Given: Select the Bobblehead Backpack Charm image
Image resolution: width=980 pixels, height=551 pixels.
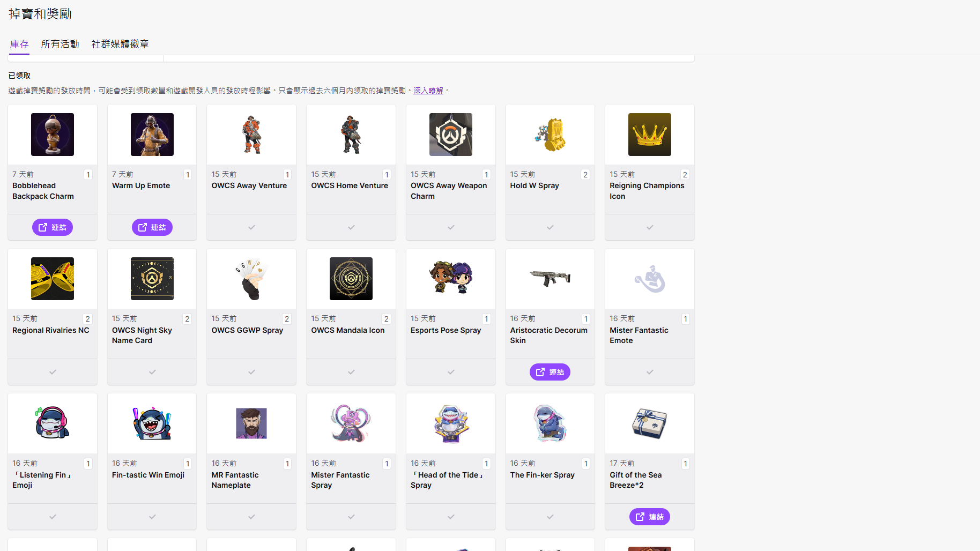Looking at the screenshot, I should (x=53, y=135).
